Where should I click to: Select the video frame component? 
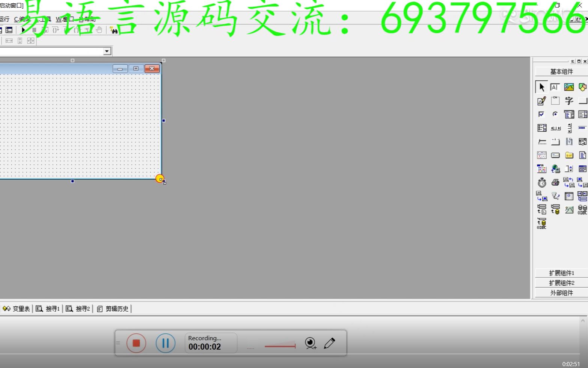tap(569, 142)
